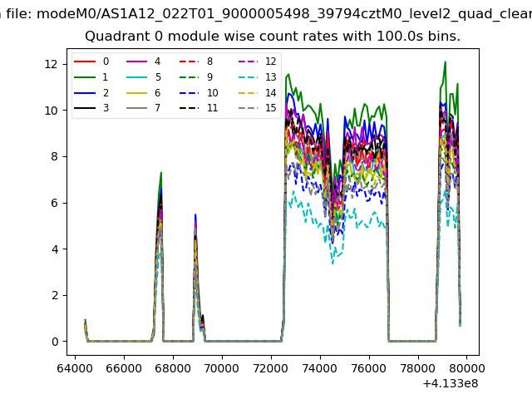Click the black legend line for module 3
The image size is (532, 399).
(86, 108)
